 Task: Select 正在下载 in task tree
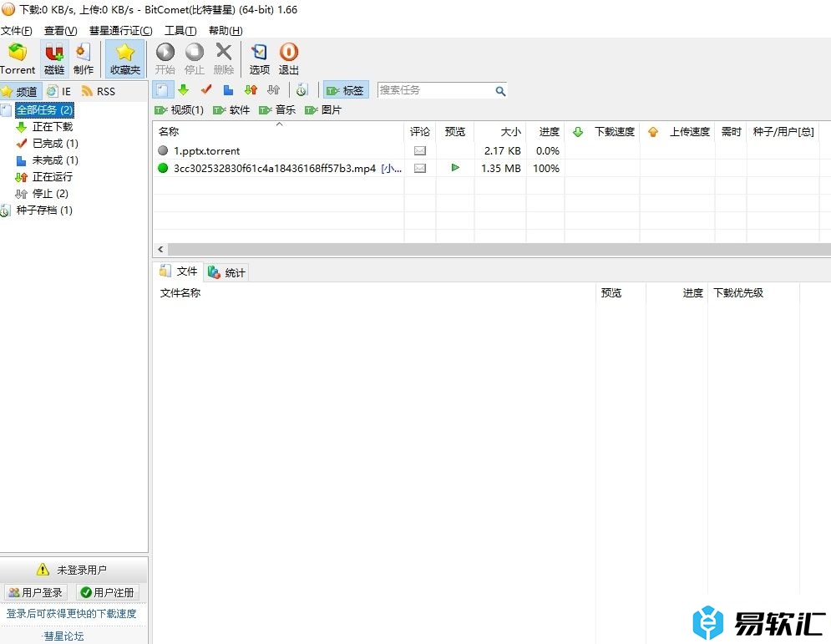(x=53, y=127)
